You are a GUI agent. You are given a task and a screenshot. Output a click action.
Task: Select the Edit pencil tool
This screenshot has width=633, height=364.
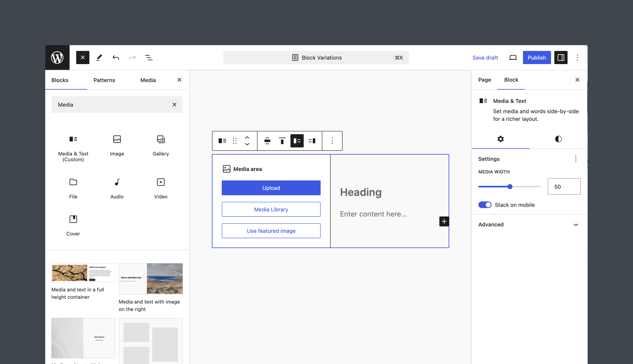tap(99, 58)
